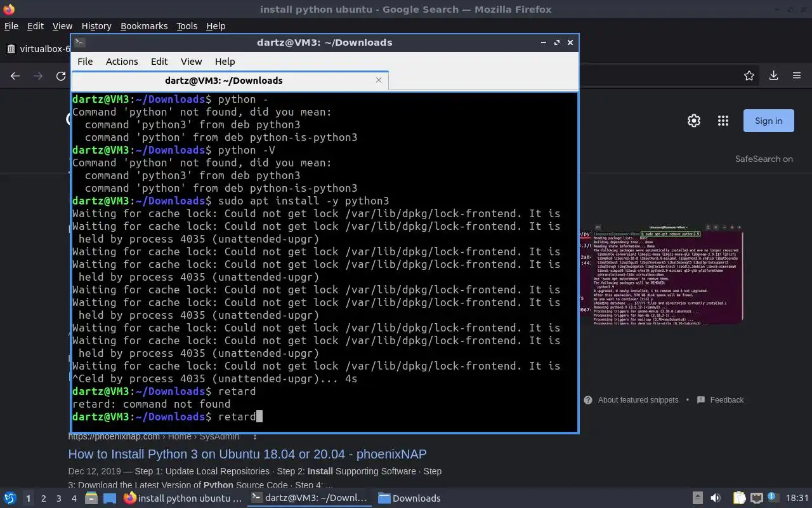Switch to virtual desktop 3

(x=58, y=498)
